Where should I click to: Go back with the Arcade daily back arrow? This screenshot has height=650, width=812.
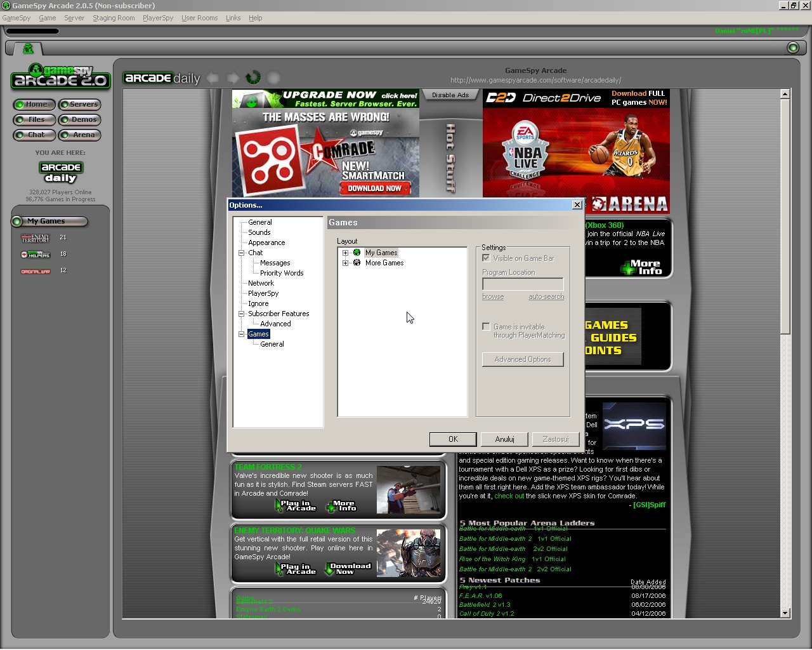pyautogui.click(x=213, y=78)
